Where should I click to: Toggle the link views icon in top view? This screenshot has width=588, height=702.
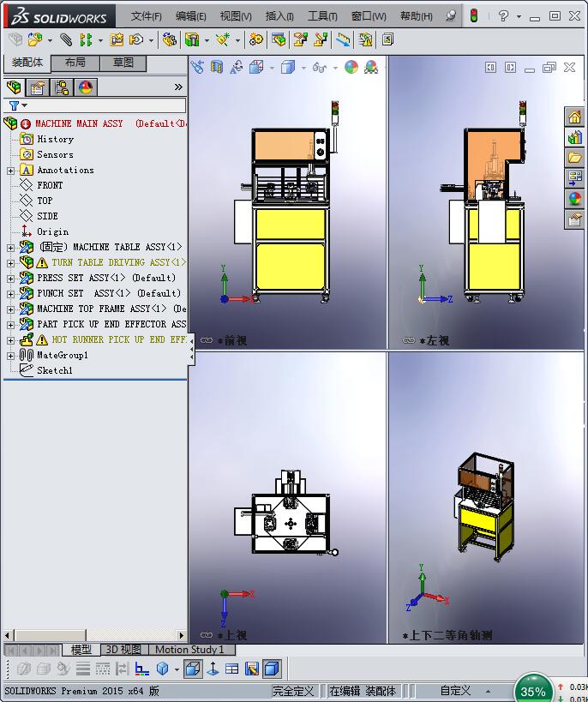coord(207,635)
